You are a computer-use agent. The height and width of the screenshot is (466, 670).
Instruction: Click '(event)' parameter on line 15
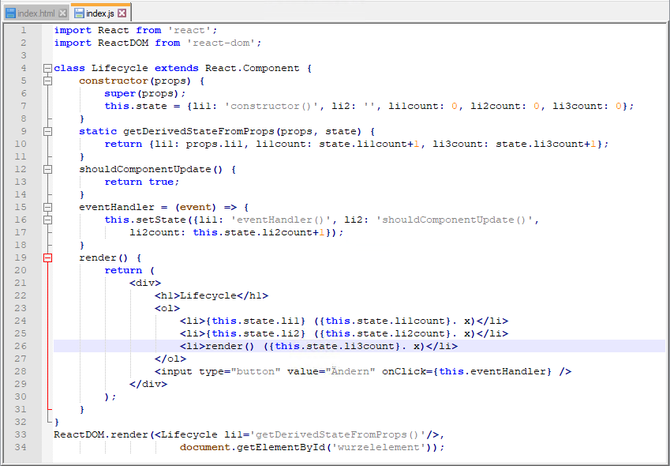point(196,207)
